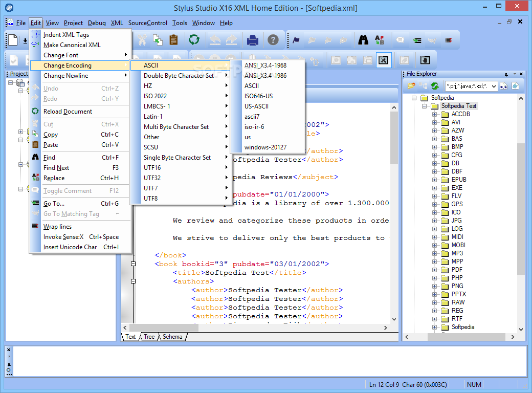Open the Latin-1 encoding submenu
532x393 pixels.
[x=181, y=116]
